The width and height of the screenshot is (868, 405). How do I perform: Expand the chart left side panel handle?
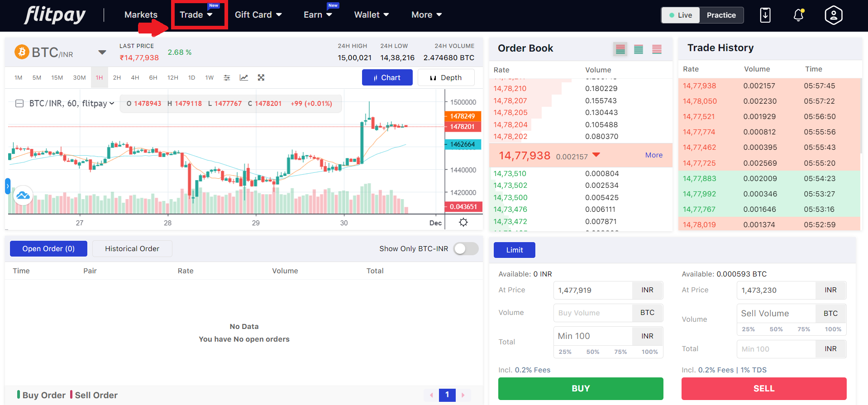coord(8,186)
